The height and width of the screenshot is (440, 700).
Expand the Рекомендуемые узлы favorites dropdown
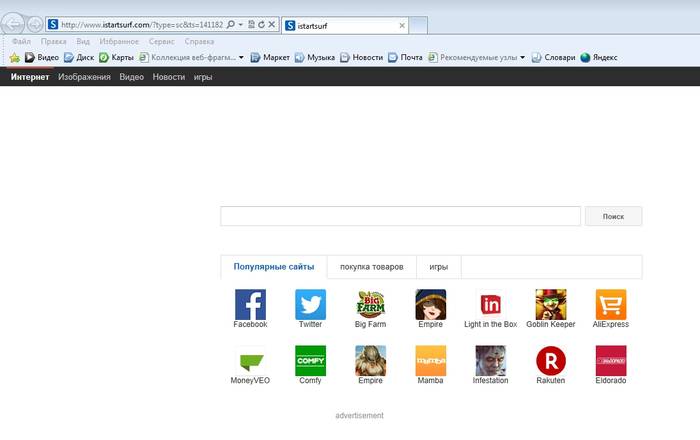522,58
